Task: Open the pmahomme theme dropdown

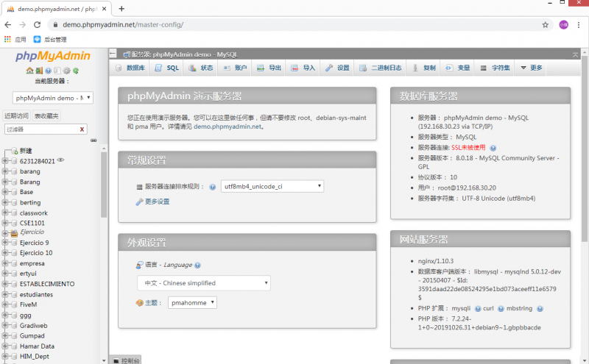Action: (x=192, y=303)
